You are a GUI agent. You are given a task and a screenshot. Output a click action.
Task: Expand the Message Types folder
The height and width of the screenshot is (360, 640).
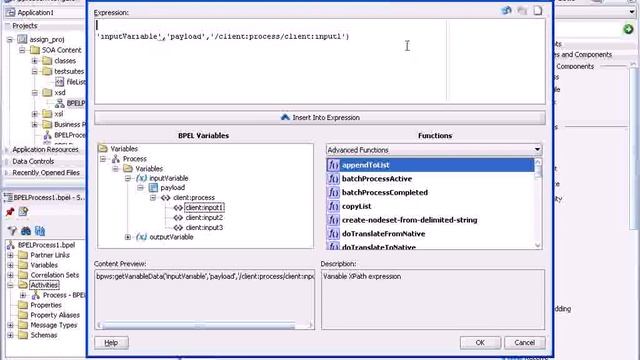click(10, 325)
